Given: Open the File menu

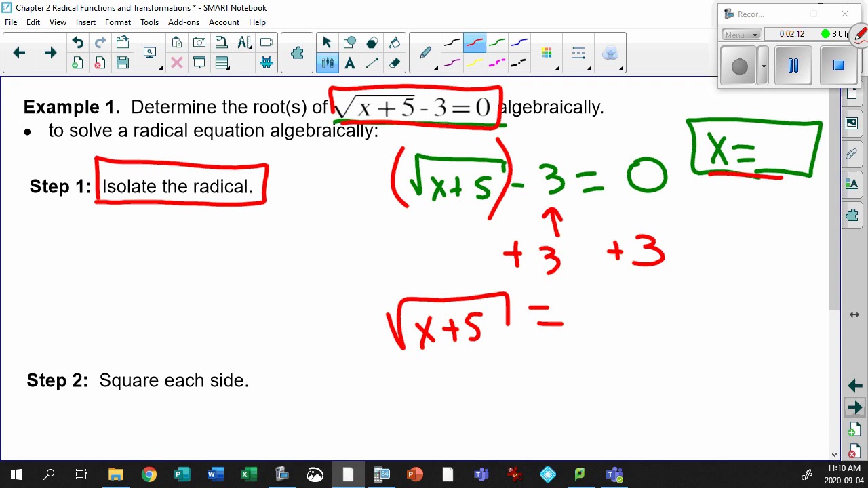Looking at the screenshot, I should [11, 22].
